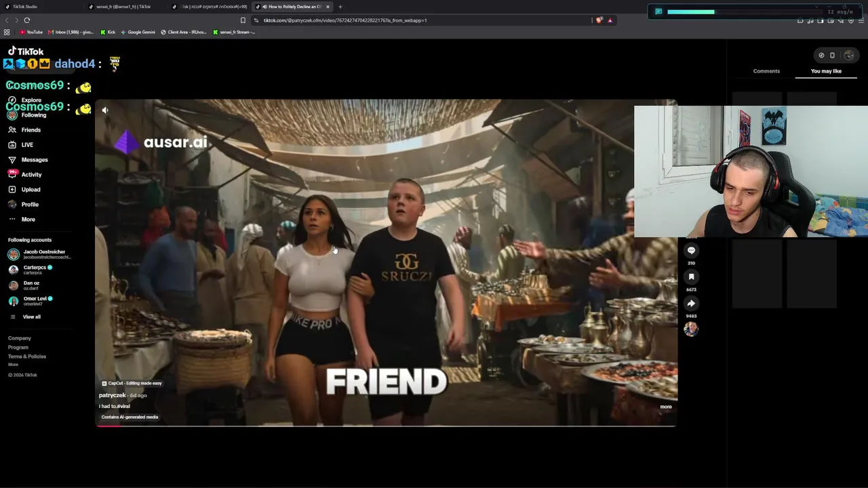Open the sensei_fr Stream bookmark
Image resolution: width=868 pixels, height=488 pixels.
pyautogui.click(x=234, y=32)
